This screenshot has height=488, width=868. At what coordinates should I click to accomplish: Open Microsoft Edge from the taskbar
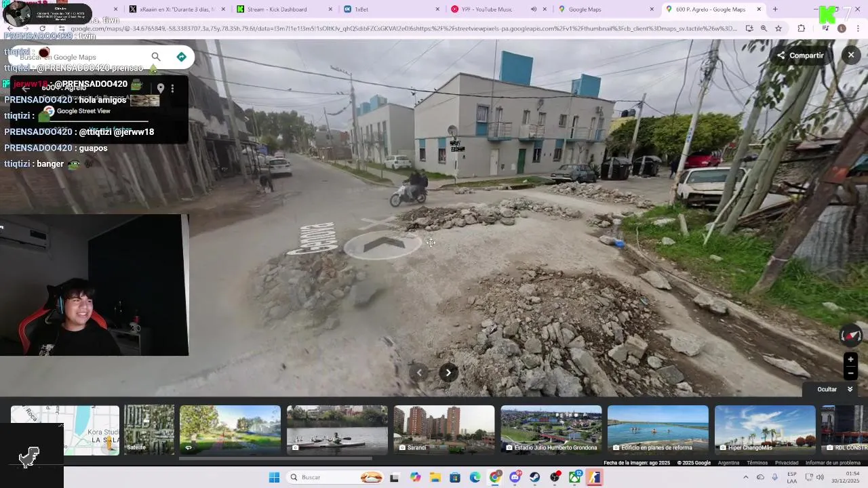475,477
